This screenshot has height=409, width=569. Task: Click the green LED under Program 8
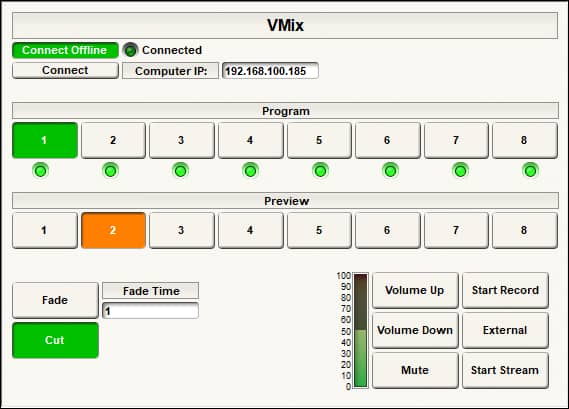(530, 171)
